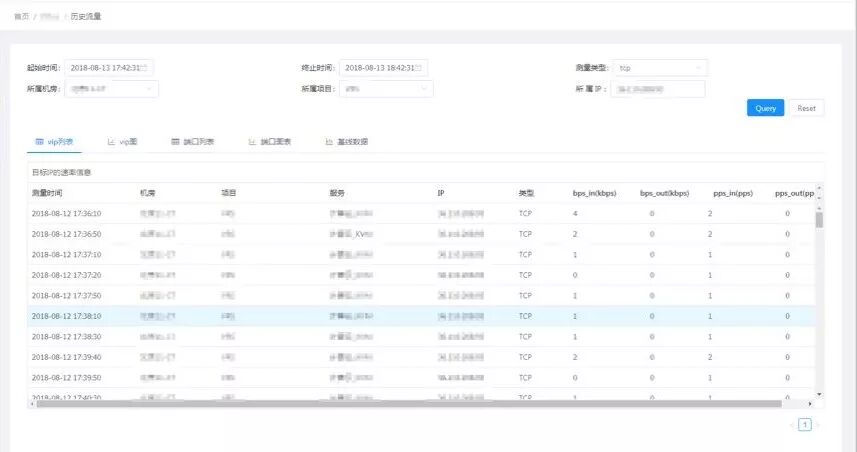Switch to the 端口图表 tab

click(x=270, y=142)
